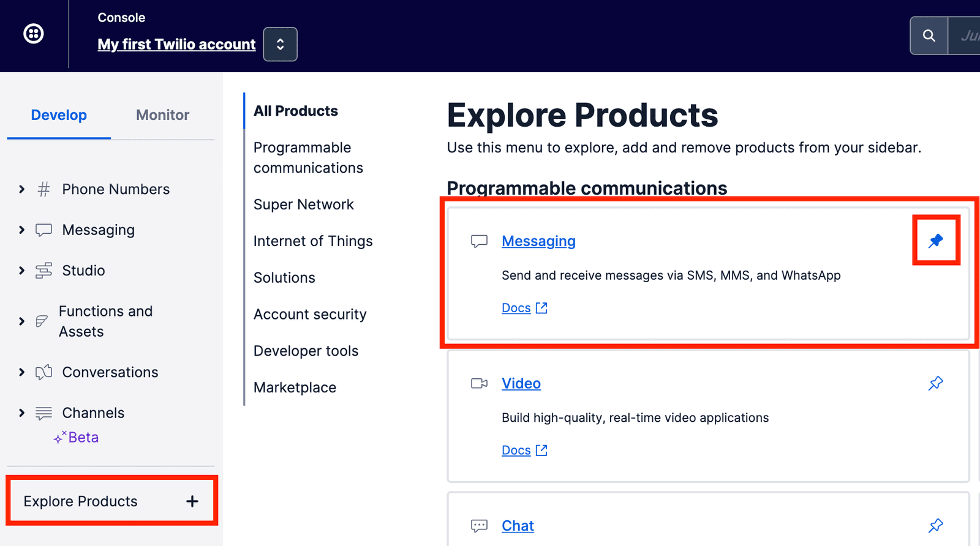980x546 pixels.
Task: Select Super Network category
Action: pos(304,204)
